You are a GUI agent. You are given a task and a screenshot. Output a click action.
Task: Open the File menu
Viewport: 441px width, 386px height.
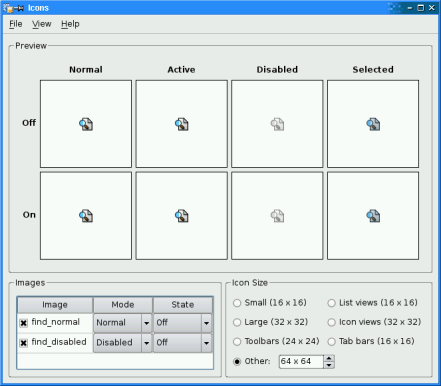point(16,24)
